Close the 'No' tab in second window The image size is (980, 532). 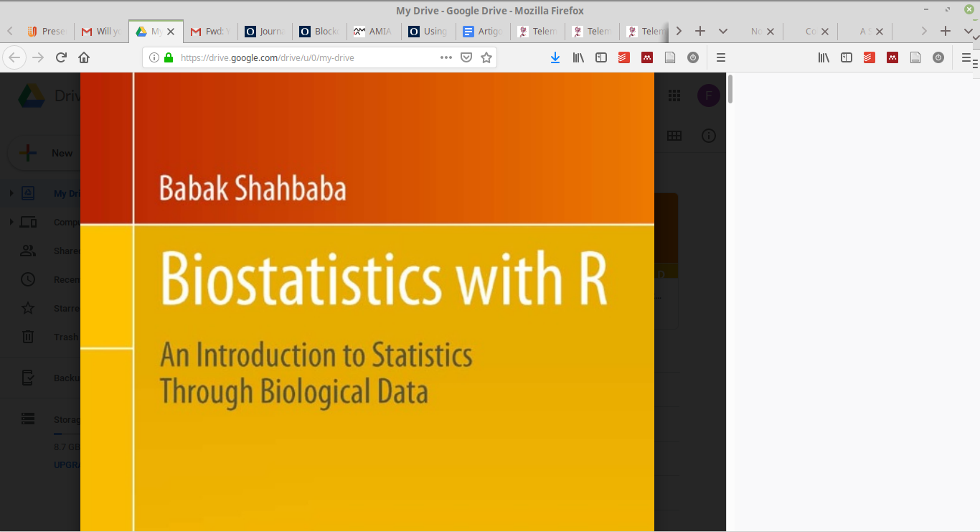coord(771,32)
